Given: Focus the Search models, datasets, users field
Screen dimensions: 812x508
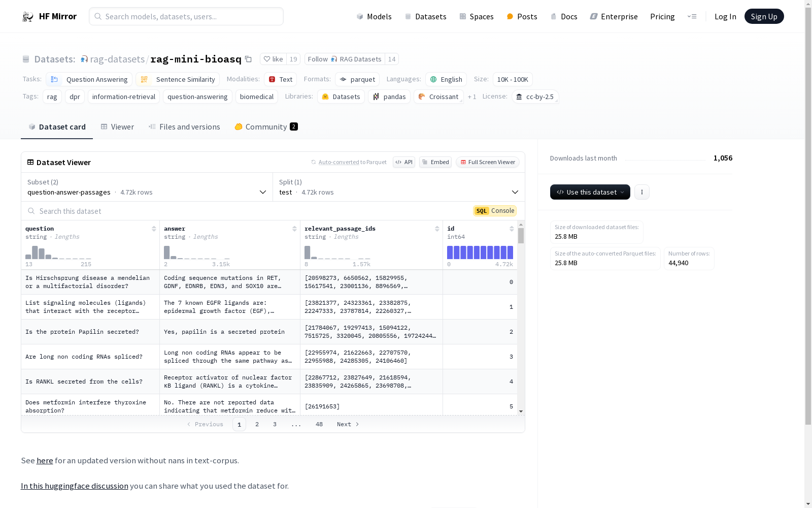Looking at the screenshot, I should click(x=186, y=16).
